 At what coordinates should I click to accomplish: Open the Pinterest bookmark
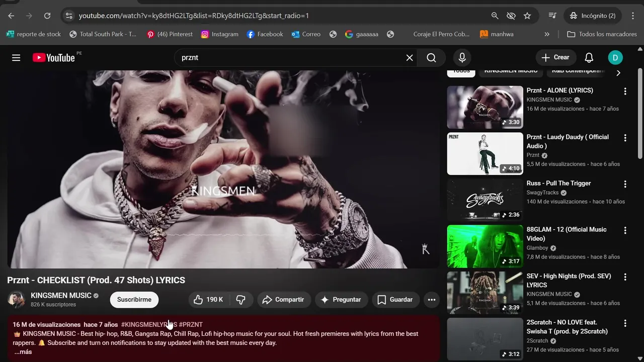pos(170,34)
